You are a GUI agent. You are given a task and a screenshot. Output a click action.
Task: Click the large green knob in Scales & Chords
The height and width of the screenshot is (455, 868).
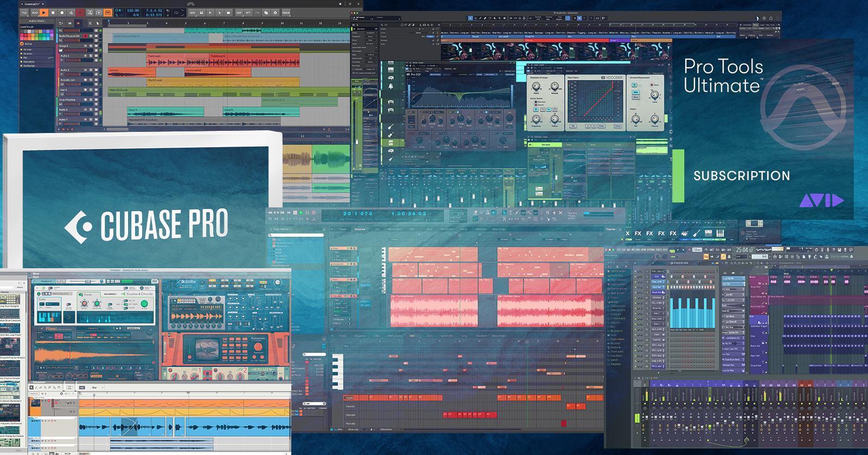(x=144, y=304)
